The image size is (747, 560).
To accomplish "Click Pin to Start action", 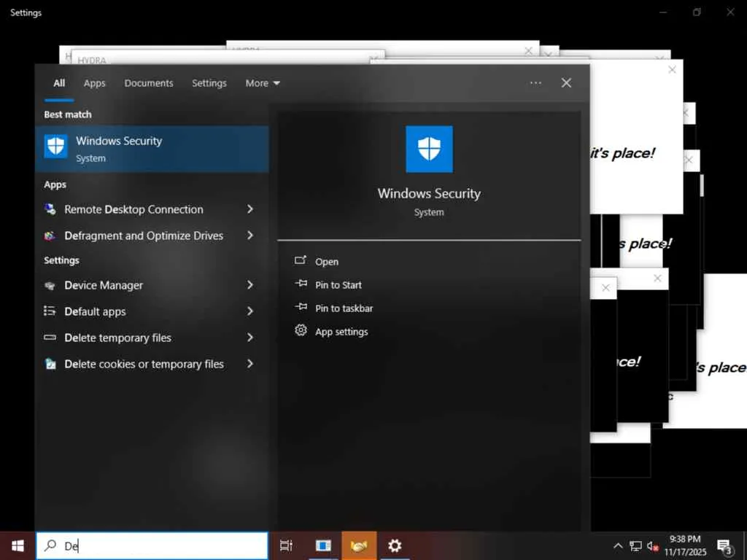I will click(338, 285).
